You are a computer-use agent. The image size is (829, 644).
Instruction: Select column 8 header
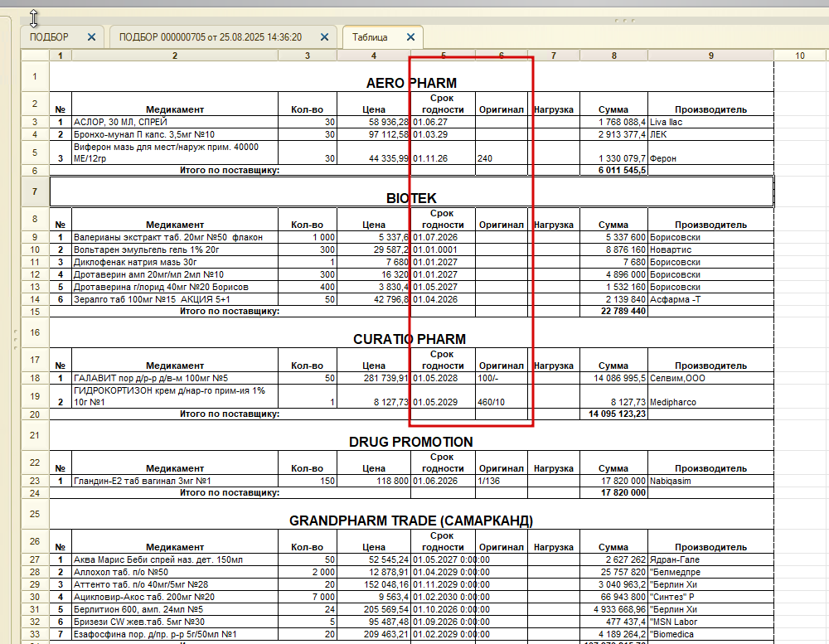click(x=613, y=56)
